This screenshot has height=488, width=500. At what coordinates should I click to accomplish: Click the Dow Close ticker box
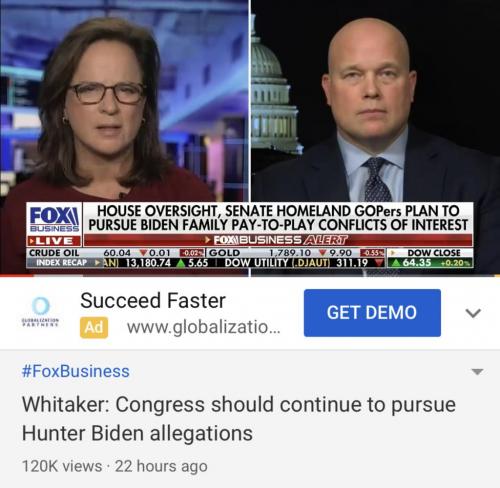[431, 258]
